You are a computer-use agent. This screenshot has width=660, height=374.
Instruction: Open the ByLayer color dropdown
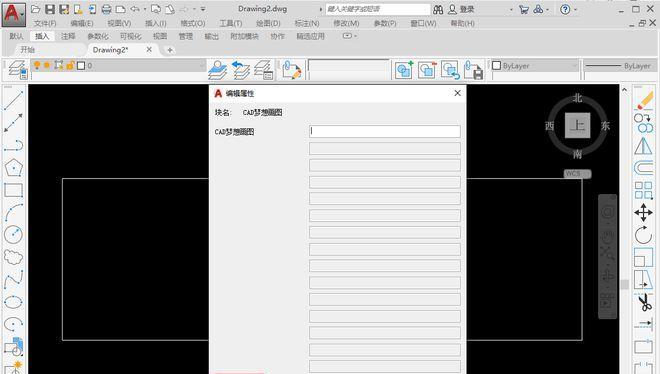(x=574, y=66)
